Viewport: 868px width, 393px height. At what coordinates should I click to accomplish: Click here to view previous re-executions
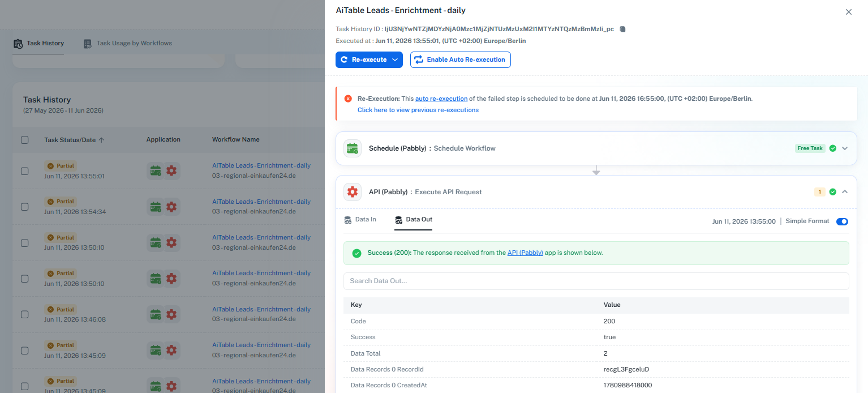click(x=418, y=110)
